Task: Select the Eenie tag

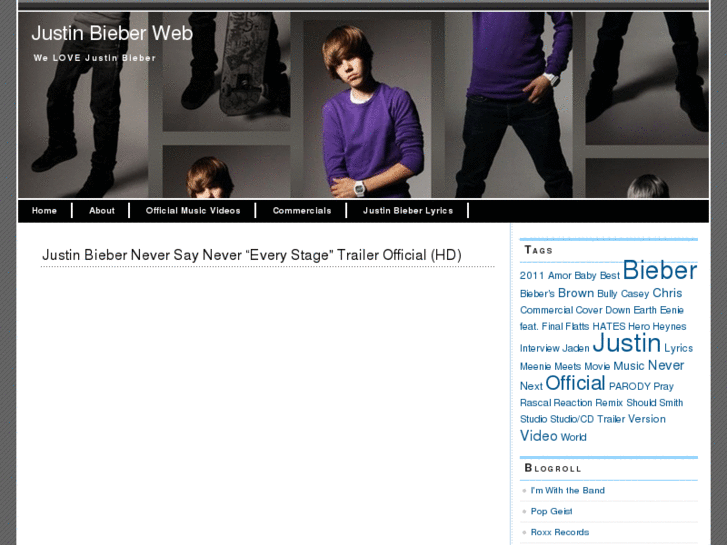Action: (x=672, y=310)
